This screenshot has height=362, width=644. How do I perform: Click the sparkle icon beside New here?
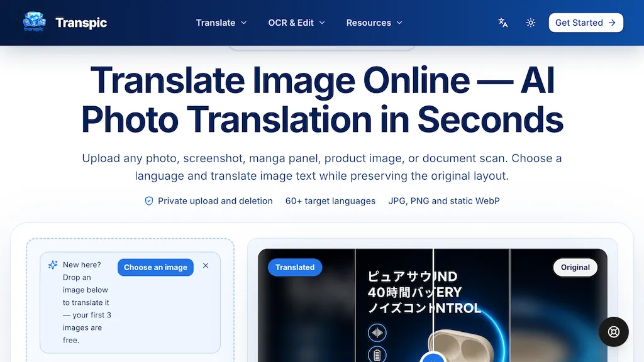point(53,265)
